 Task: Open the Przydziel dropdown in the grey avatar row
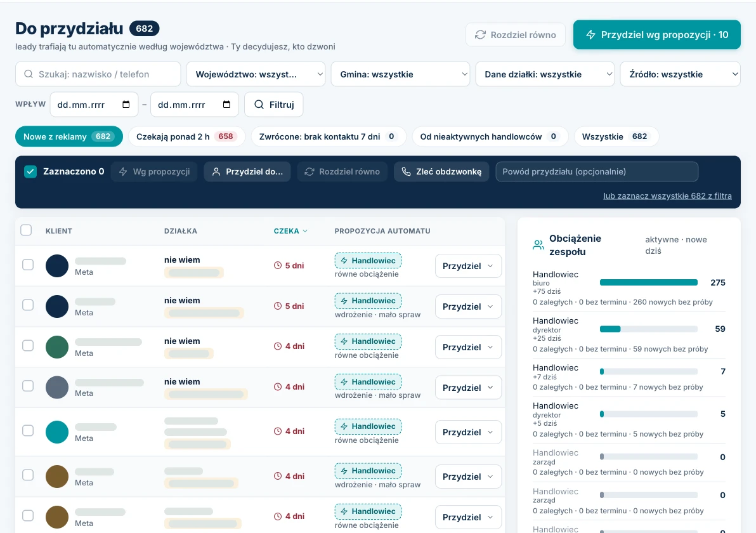468,387
